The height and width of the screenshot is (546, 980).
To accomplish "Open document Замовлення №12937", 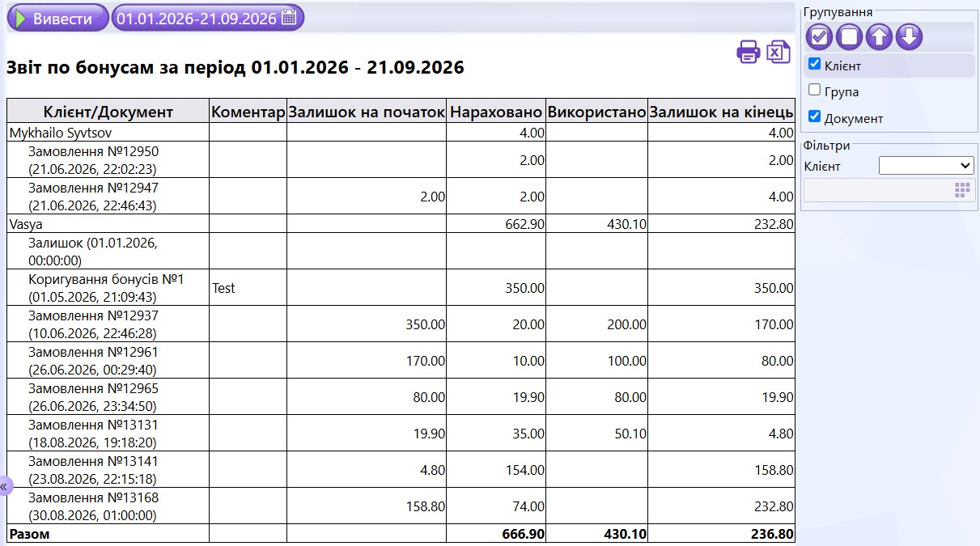I will 93,324.
